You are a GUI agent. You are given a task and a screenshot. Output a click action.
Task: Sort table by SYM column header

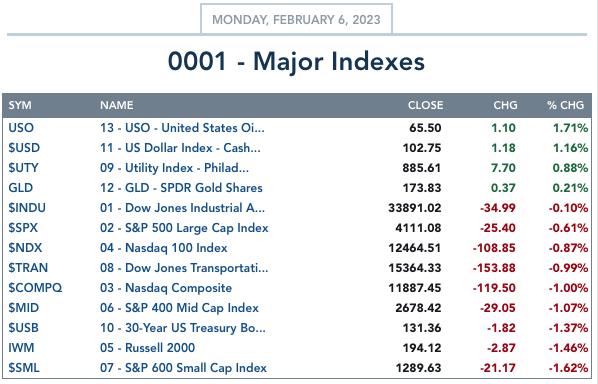pyautogui.click(x=20, y=105)
